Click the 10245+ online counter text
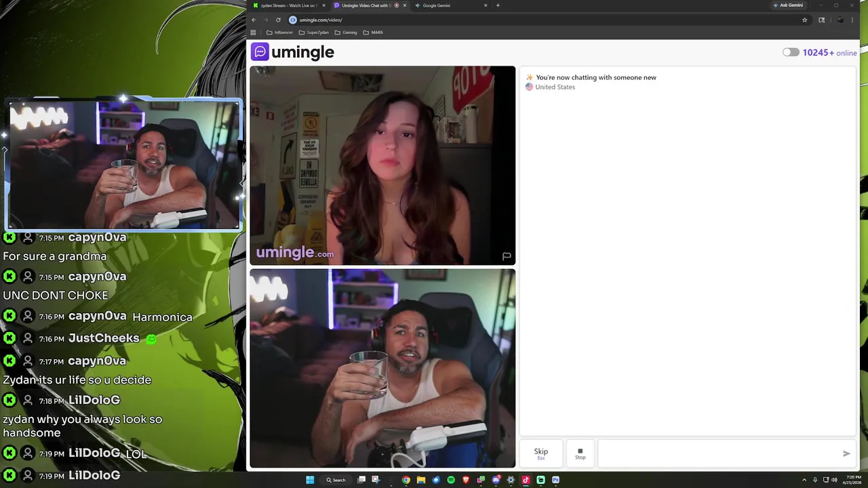This screenshot has width=868, height=488. coord(829,52)
